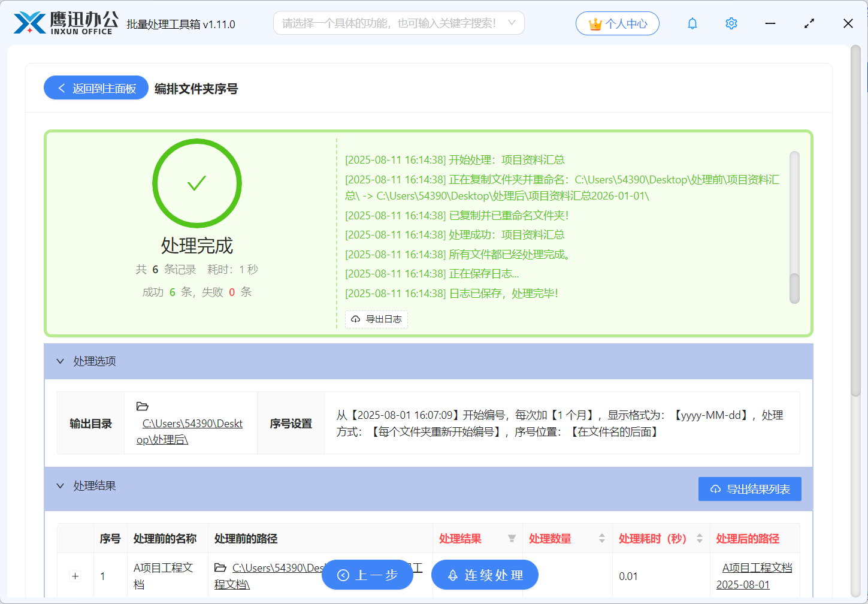
Task: Click the main page vertical scrollbar
Action: pos(855,221)
